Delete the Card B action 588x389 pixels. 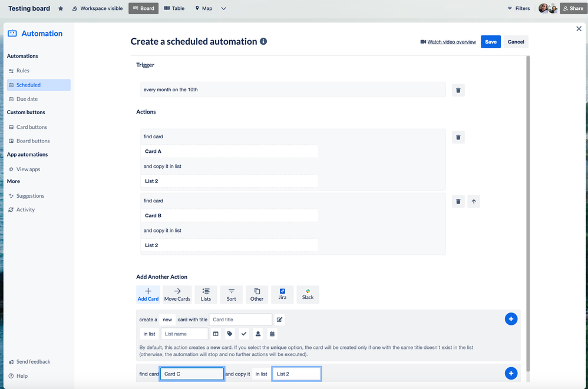[x=458, y=201]
